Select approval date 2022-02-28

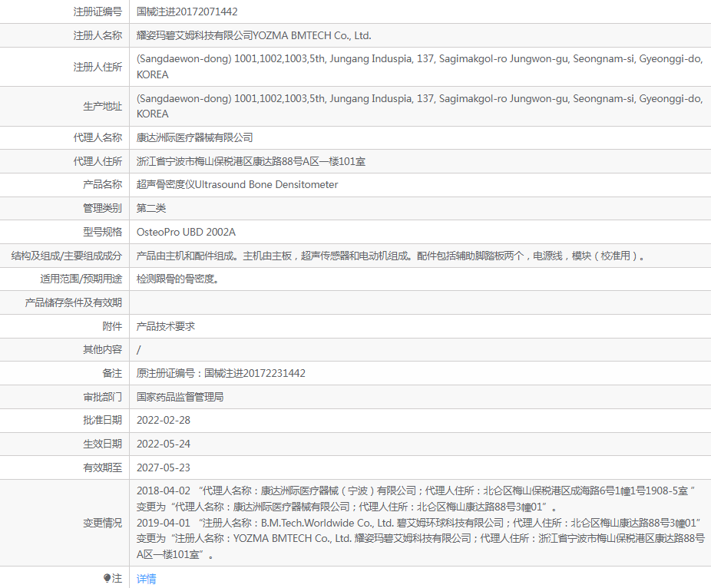coord(164,420)
